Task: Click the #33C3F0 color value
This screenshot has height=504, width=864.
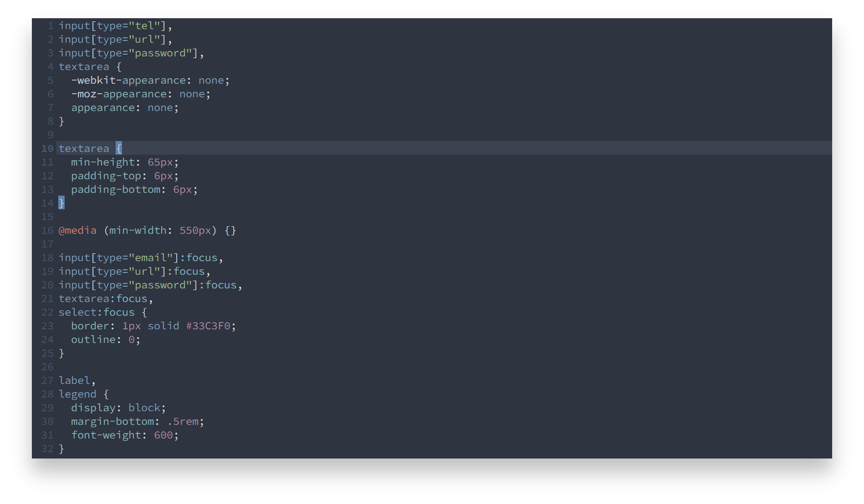Action: (208, 326)
